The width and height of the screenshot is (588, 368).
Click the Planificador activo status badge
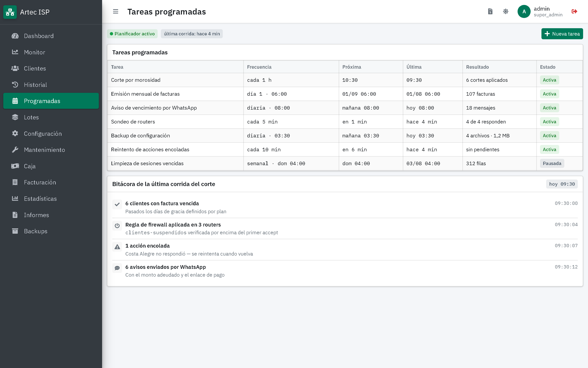132,34
